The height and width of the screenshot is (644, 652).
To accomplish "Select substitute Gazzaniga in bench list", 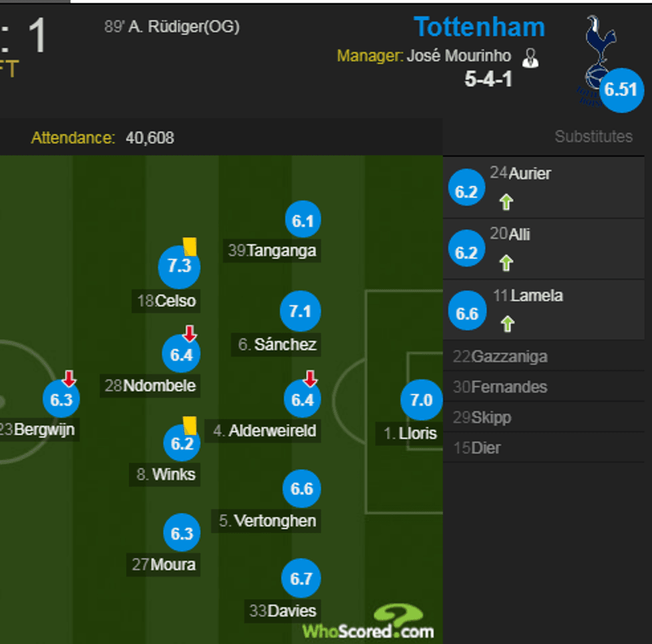I will [x=500, y=357].
